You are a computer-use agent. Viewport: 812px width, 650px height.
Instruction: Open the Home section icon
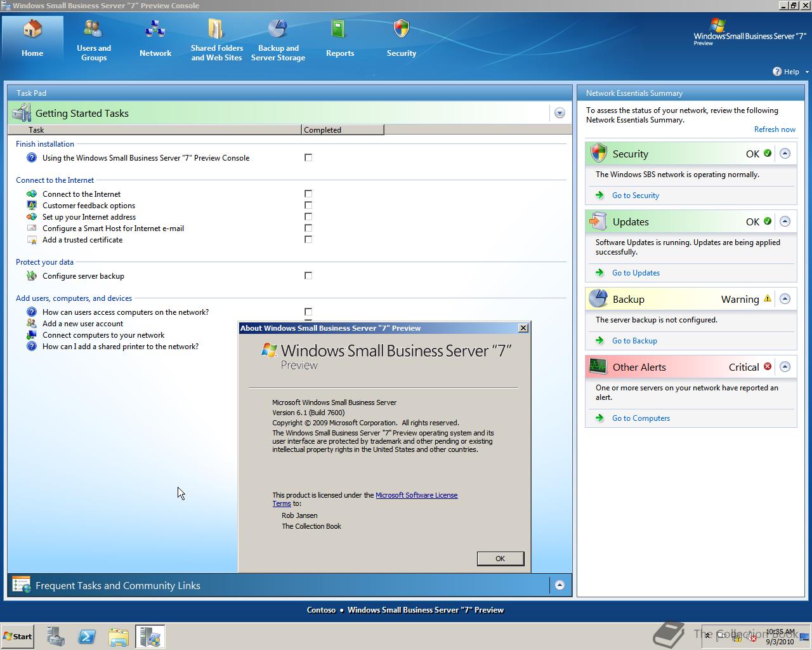coord(32,30)
